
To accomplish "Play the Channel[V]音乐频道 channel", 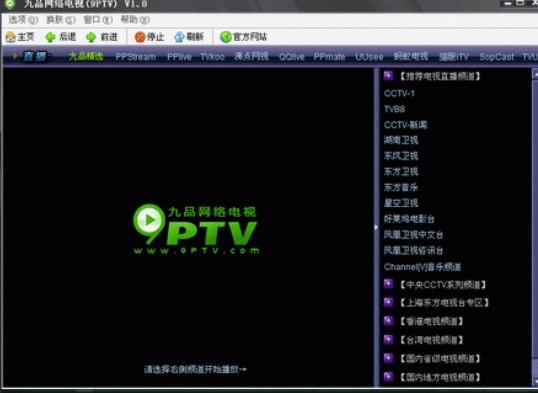I will [422, 267].
